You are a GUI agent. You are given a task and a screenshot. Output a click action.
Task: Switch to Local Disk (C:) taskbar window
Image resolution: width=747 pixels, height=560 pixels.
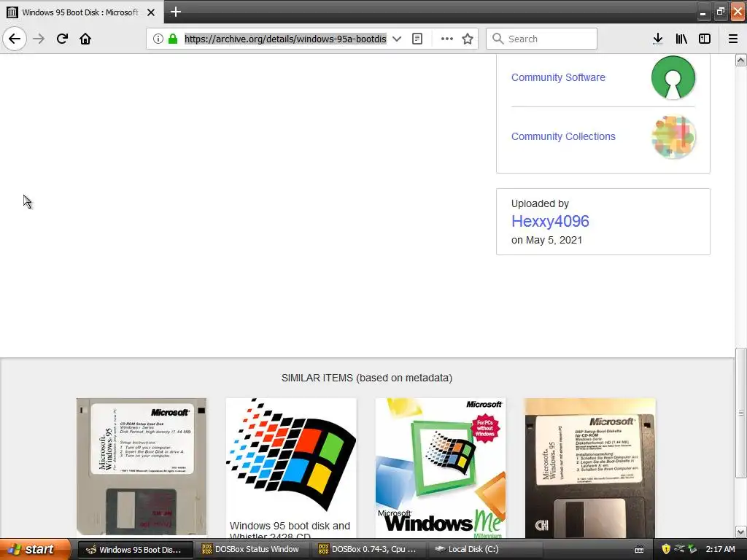[x=485, y=549]
